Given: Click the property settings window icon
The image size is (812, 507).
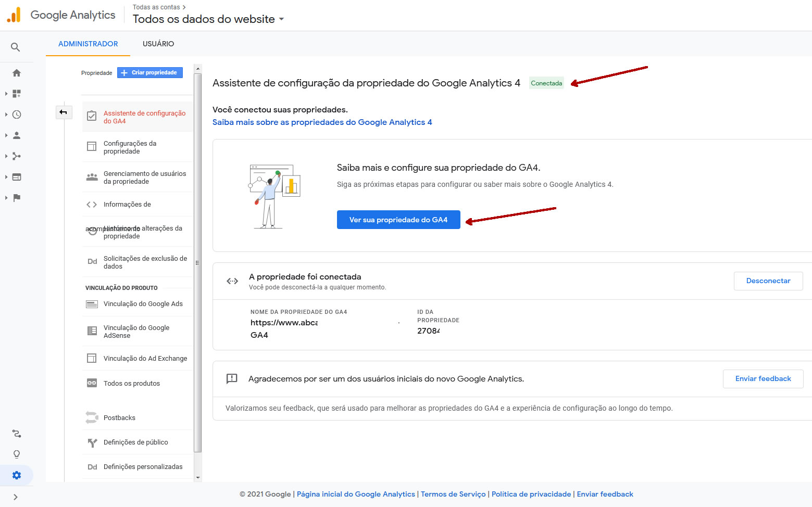Looking at the screenshot, I should (x=92, y=146).
